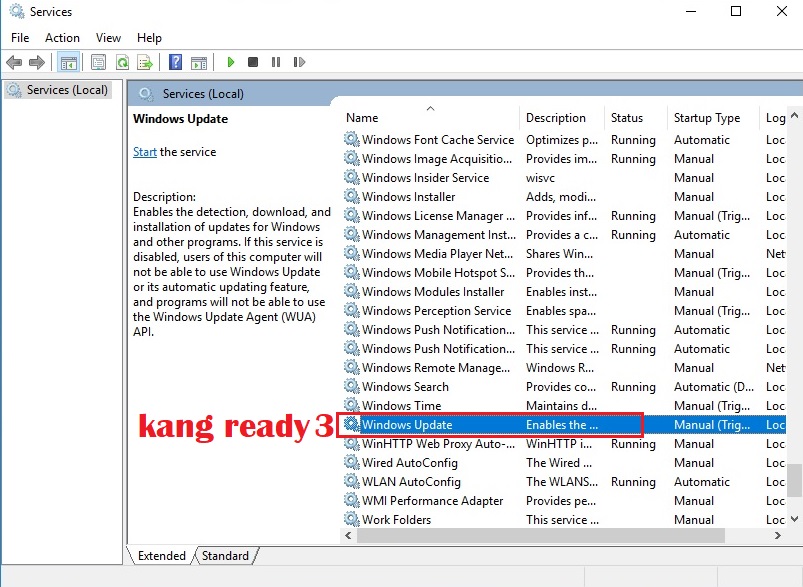803x587 pixels.
Task: Toggle Show/Hide Console Tree toolbar icon
Action: pos(68,62)
